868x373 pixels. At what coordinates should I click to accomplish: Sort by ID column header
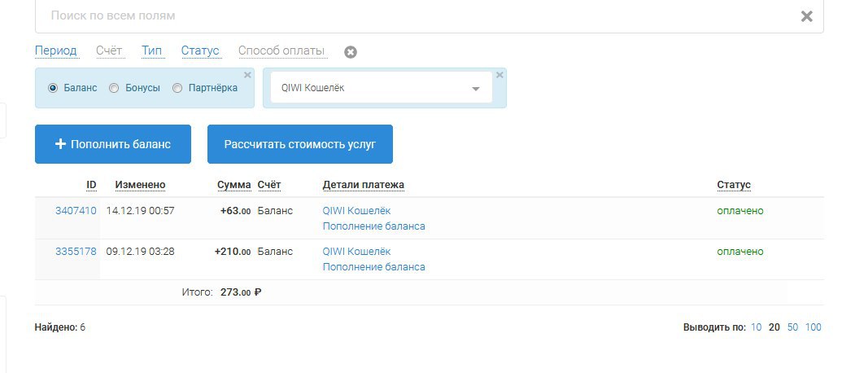tap(91, 185)
